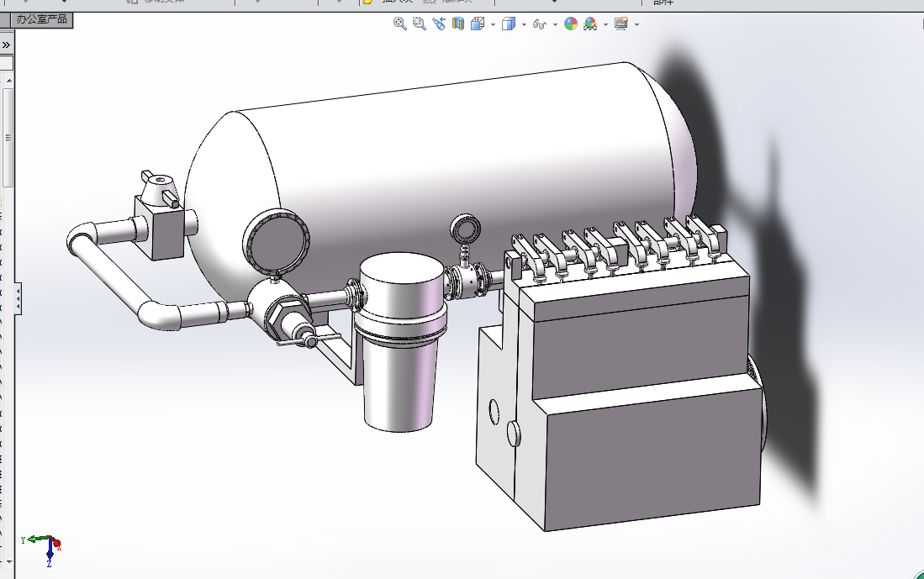The width and height of the screenshot is (924, 579).
Task: Click the View Settings monitor icon
Action: pos(621,24)
